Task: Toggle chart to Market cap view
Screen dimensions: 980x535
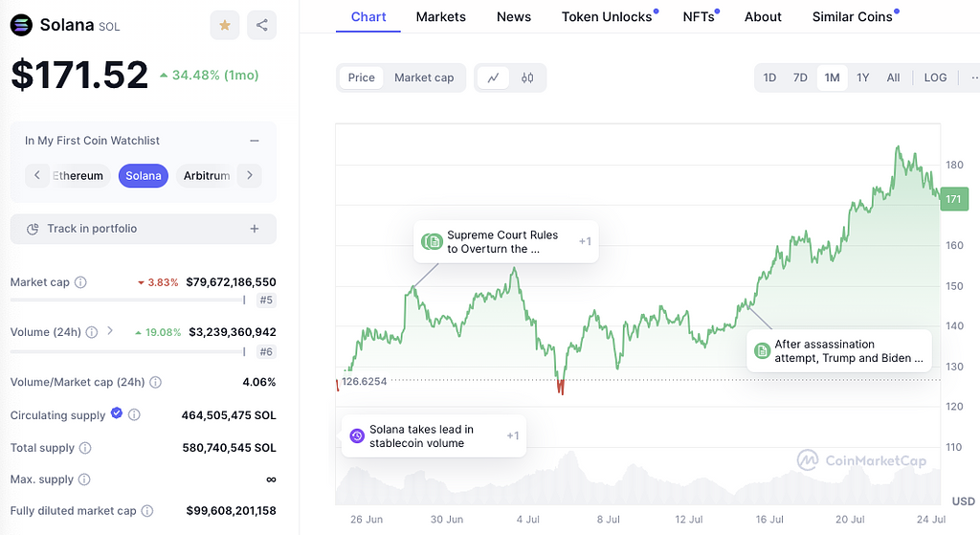Action: click(424, 78)
